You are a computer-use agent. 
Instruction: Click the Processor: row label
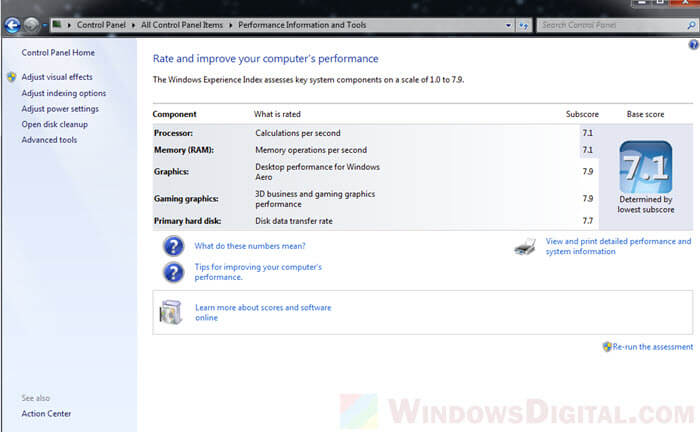[173, 133]
